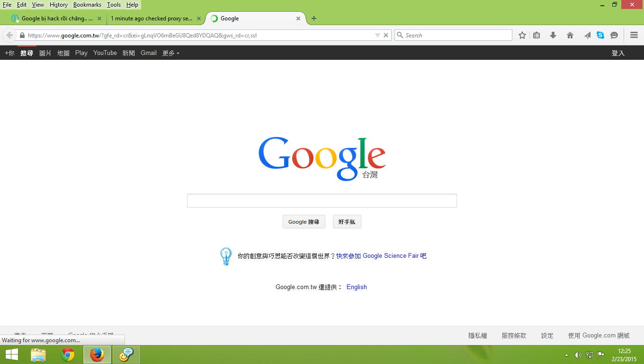
Task: Open the Windows Start button
Action: point(12,355)
